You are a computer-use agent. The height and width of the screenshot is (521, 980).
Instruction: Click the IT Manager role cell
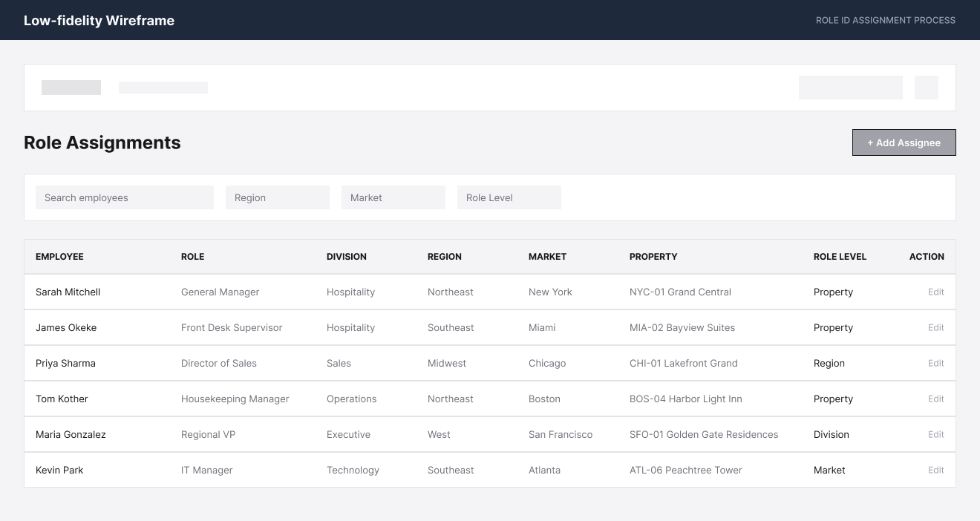[x=207, y=470]
